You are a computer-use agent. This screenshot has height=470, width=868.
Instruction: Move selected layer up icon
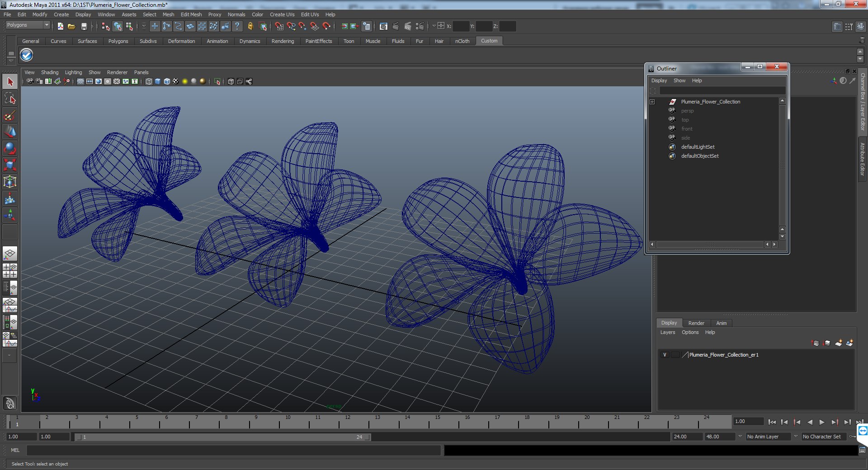point(815,343)
